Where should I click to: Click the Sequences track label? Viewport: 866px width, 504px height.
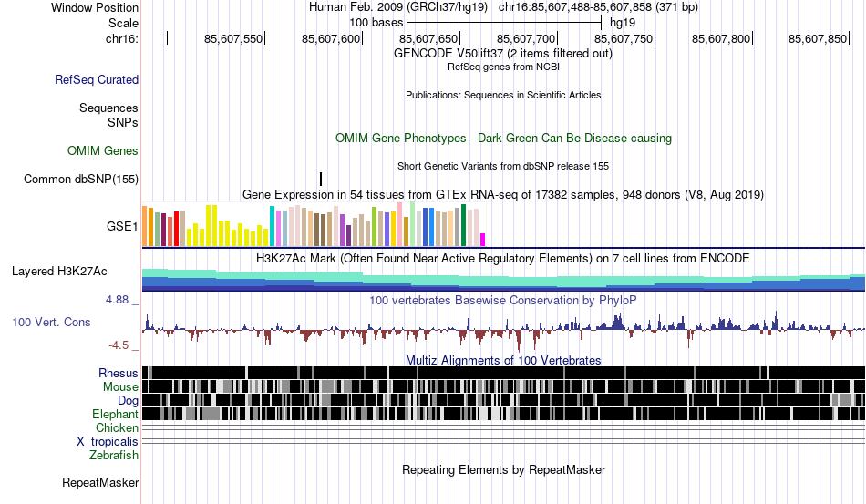[x=108, y=108]
